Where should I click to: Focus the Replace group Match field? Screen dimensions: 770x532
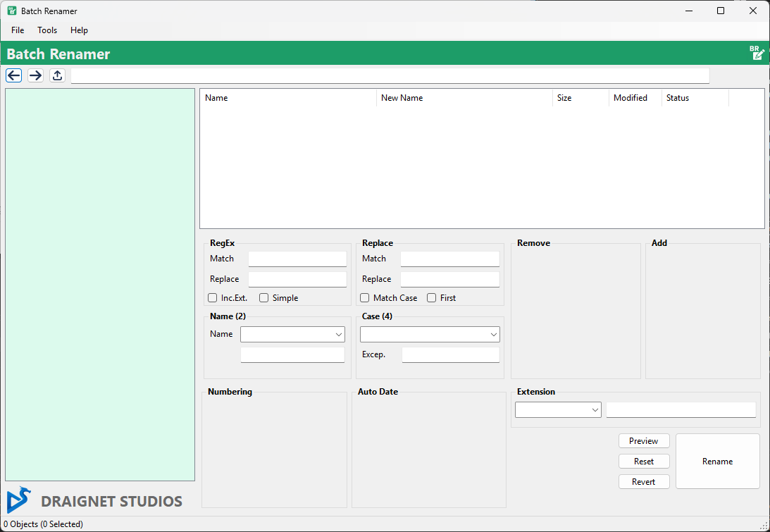pos(450,259)
